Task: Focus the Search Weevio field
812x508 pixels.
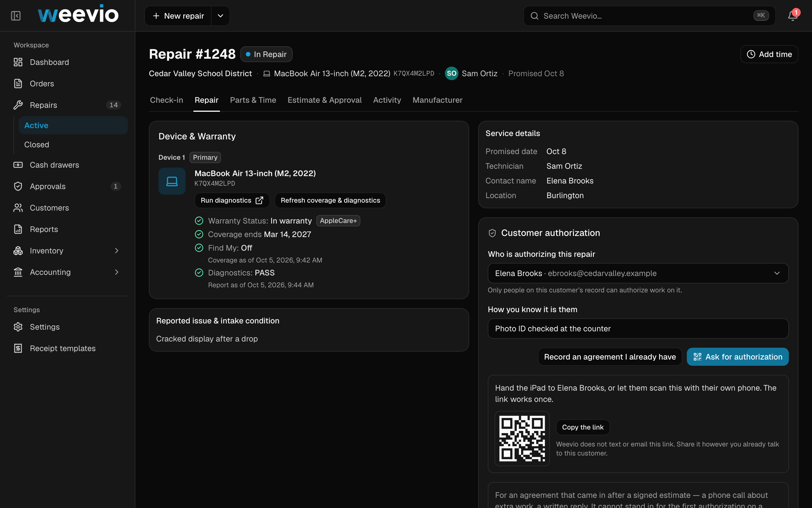Action: point(649,16)
